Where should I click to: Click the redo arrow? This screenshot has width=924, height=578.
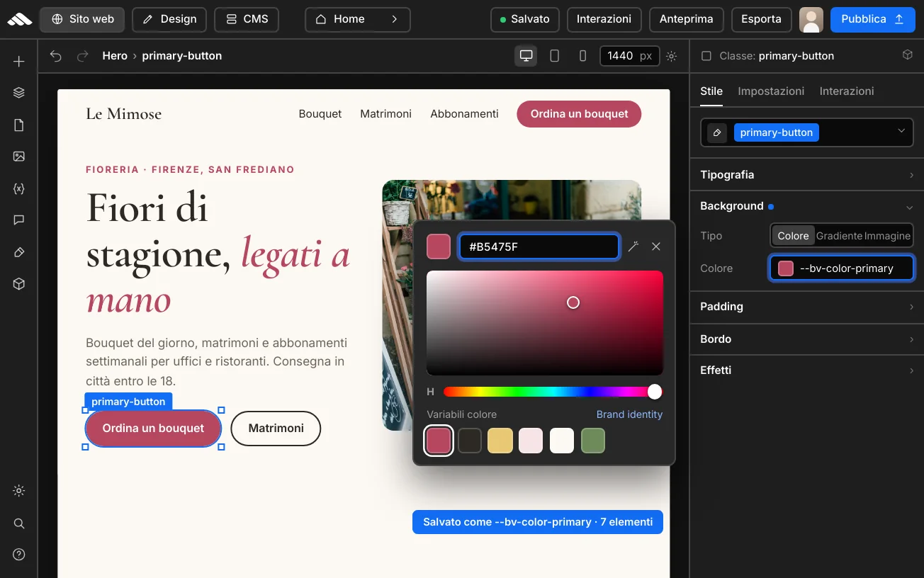coord(83,56)
